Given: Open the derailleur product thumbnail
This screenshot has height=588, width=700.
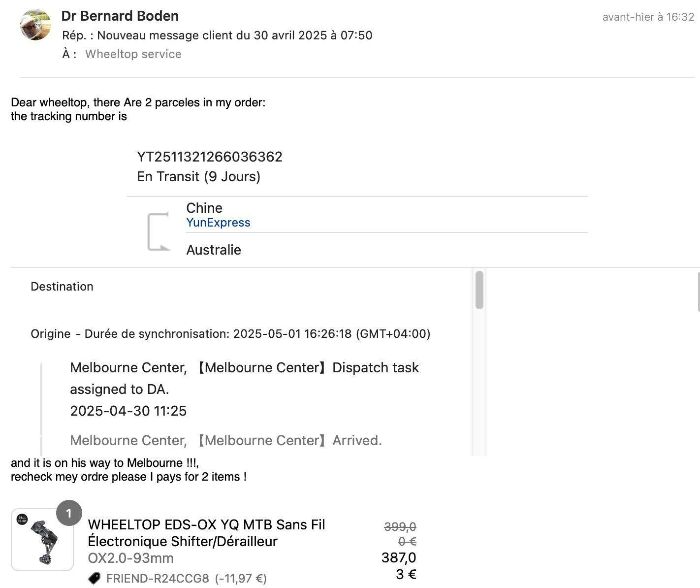Looking at the screenshot, I should tap(42, 540).
